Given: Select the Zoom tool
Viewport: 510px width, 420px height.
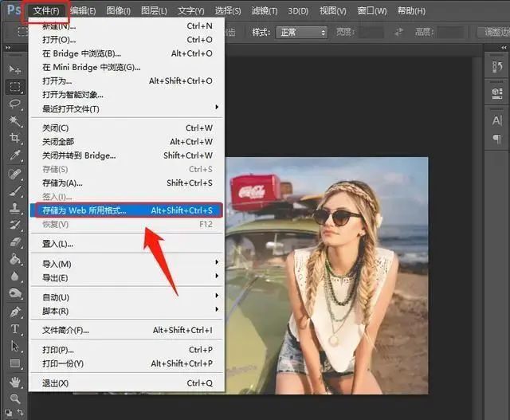Looking at the screenshot, I should click(15, 398).
